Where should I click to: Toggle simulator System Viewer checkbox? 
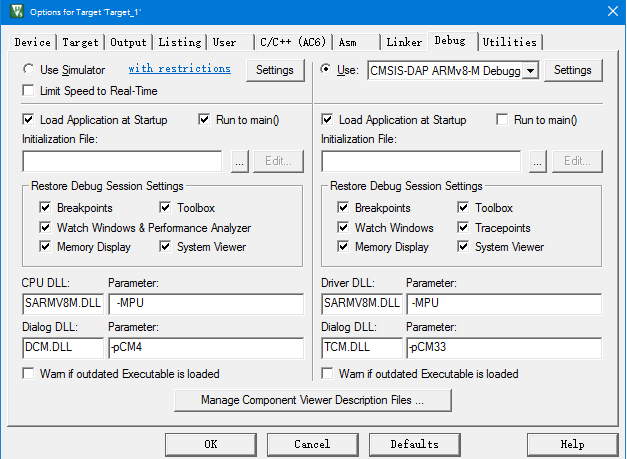pyautogui.click(x=165, y=246)
